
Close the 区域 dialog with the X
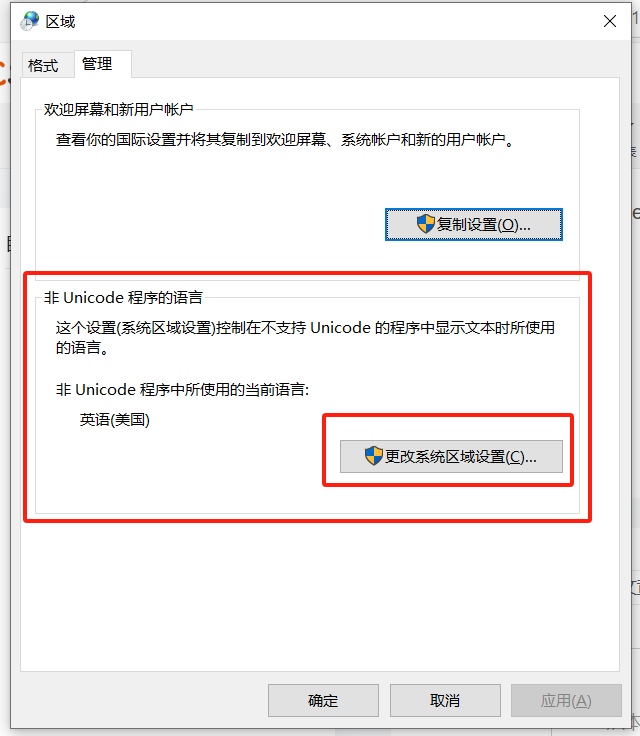[x=609, y=21]
